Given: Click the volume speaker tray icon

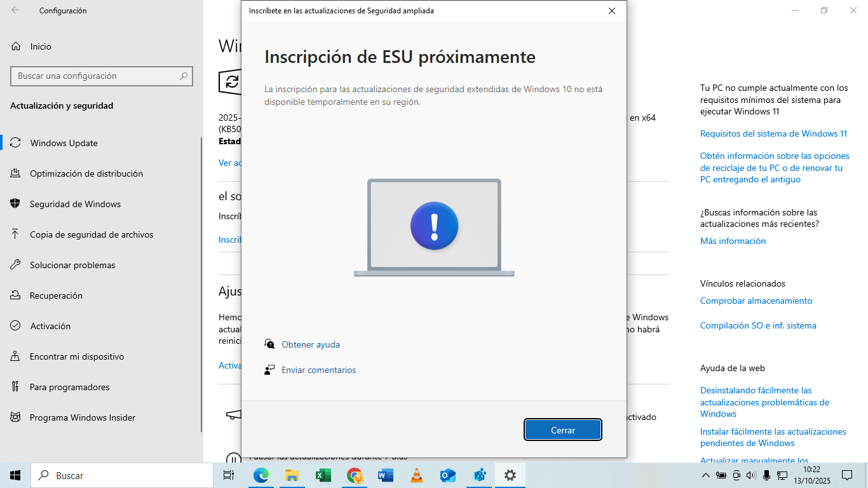Looking at the screenshot, I should (751, 475).
